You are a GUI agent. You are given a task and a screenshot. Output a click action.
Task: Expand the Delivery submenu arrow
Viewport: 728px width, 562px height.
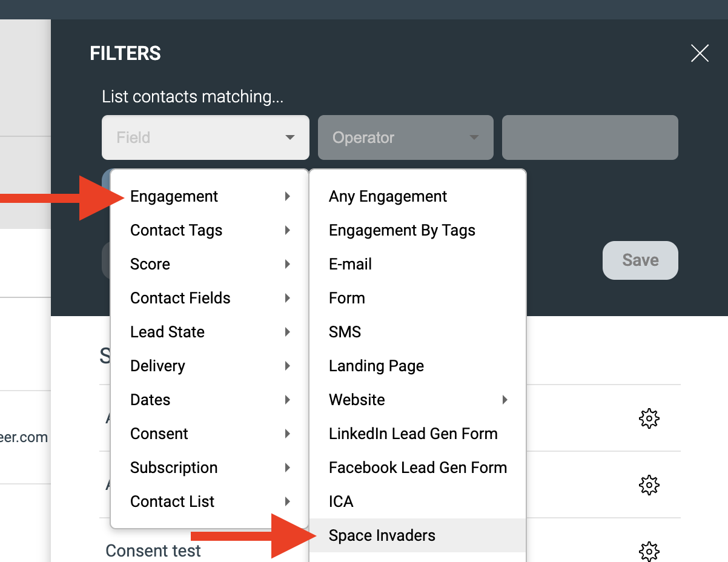(288, 366)
